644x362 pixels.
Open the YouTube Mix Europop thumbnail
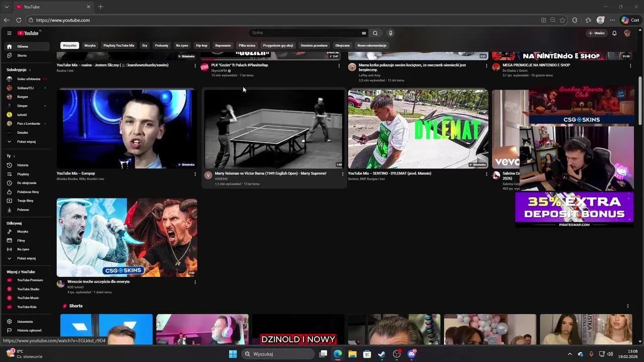pyautogui.click(x=126, y=129)
